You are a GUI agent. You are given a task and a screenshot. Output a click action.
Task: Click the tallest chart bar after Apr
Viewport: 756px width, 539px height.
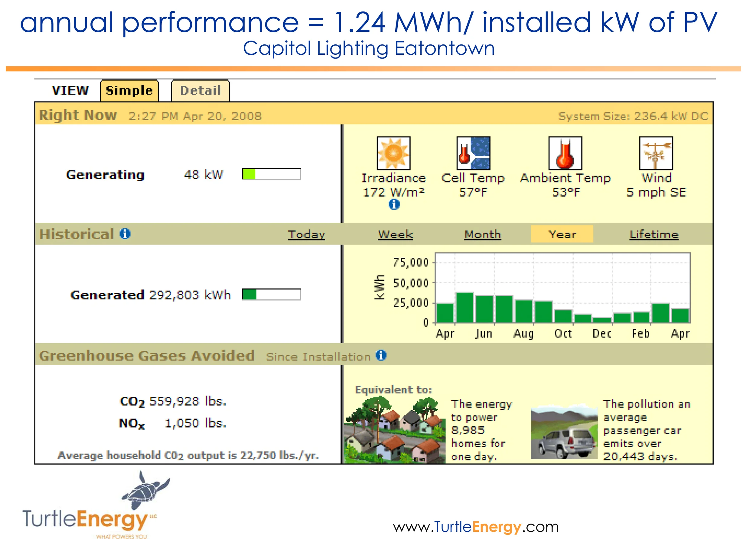coord(465,307)
